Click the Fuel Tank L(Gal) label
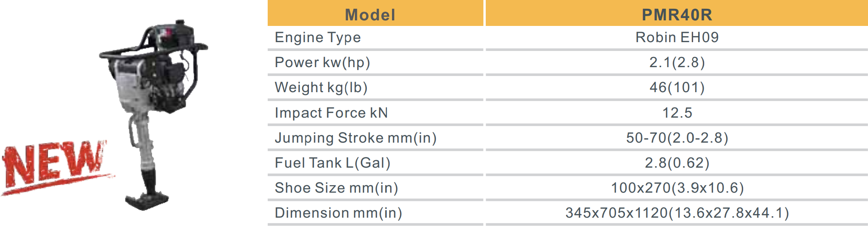The width and height of the screenshot is (868, 226). (x=333, y=163)
